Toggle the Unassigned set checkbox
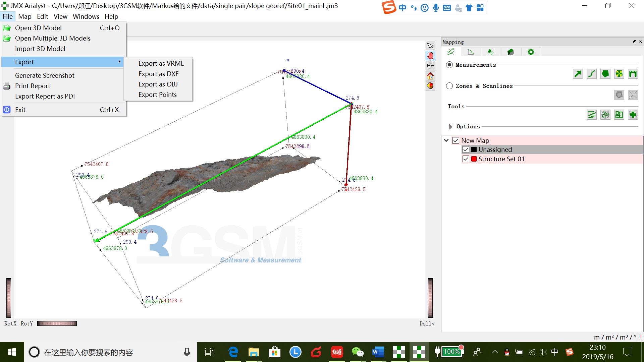 coord(466,149)
